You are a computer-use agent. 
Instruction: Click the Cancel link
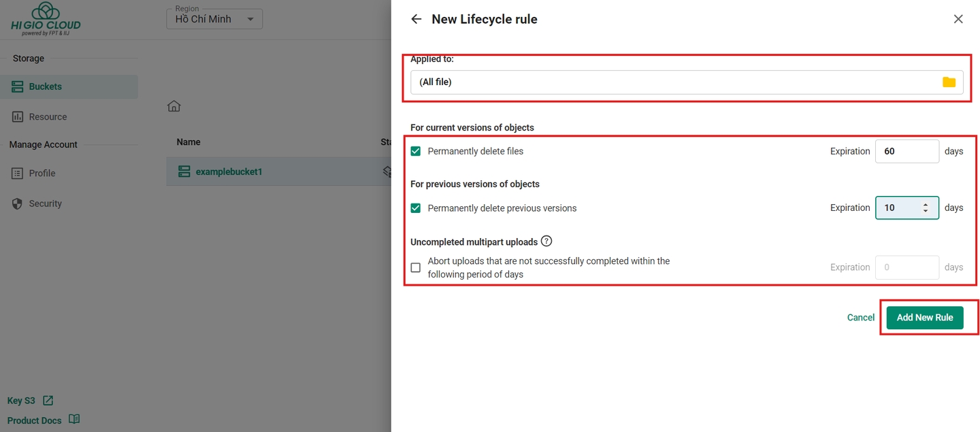point(860,318)
